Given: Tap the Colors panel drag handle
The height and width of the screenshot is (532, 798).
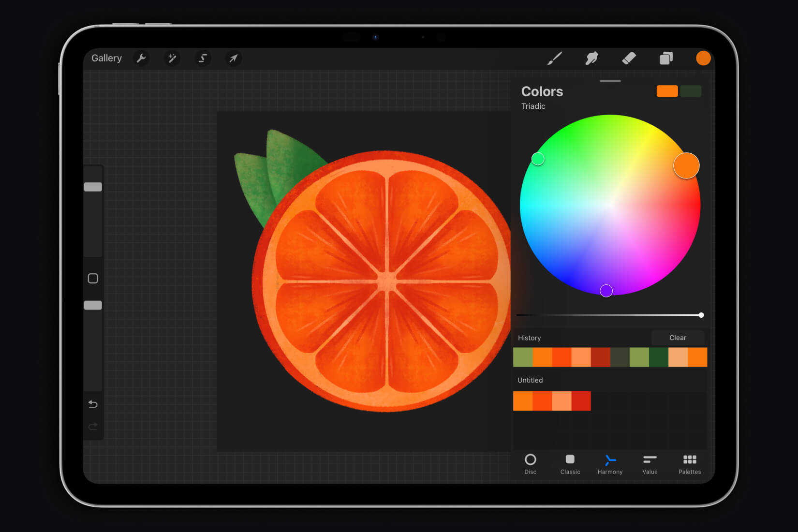Looking at the screenshot, I should 610,81.
